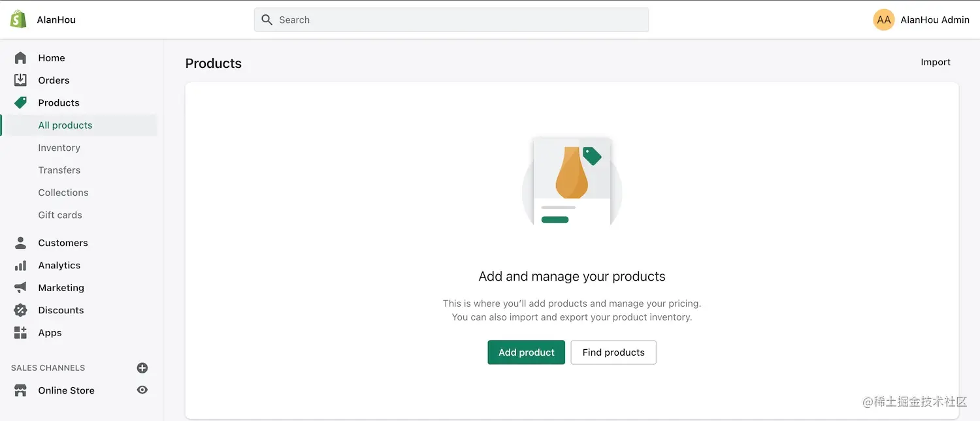
Task: Click the Marketing megaphone icon
Action: click(21, 287)
